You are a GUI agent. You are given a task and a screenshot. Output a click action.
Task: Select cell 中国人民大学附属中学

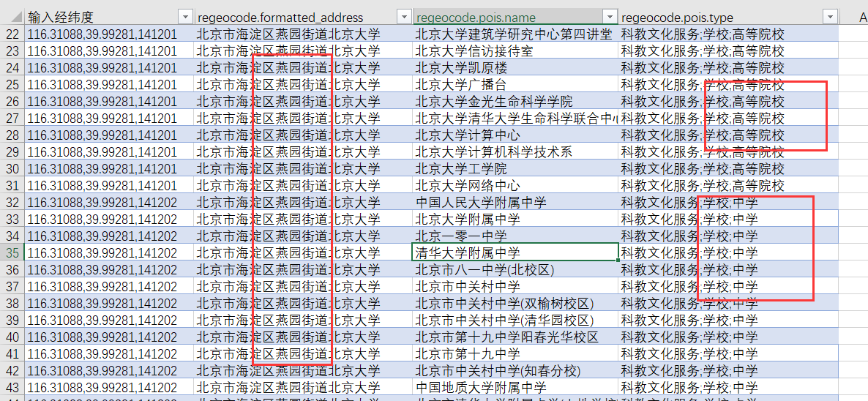pyautogui.click(x=516, y=202)
